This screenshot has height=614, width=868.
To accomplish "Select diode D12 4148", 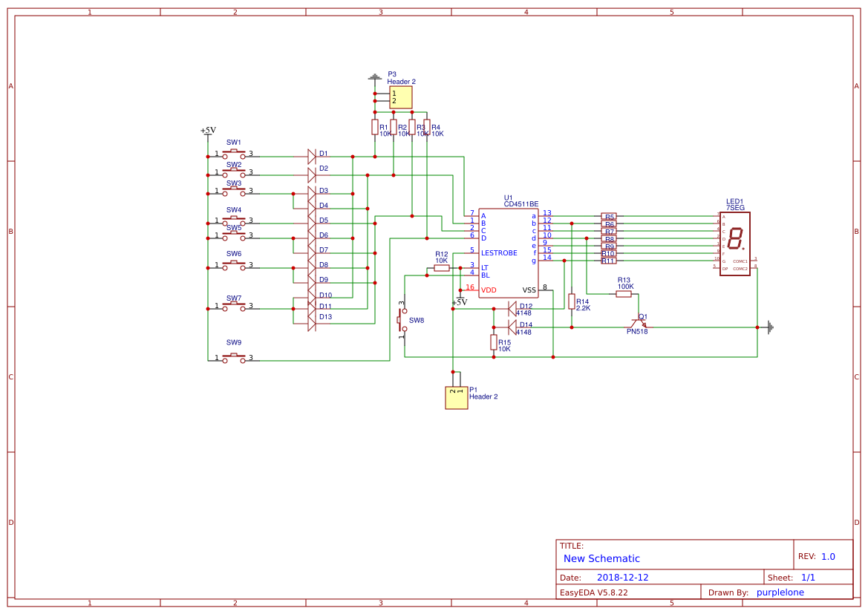I will click(512, 309).
